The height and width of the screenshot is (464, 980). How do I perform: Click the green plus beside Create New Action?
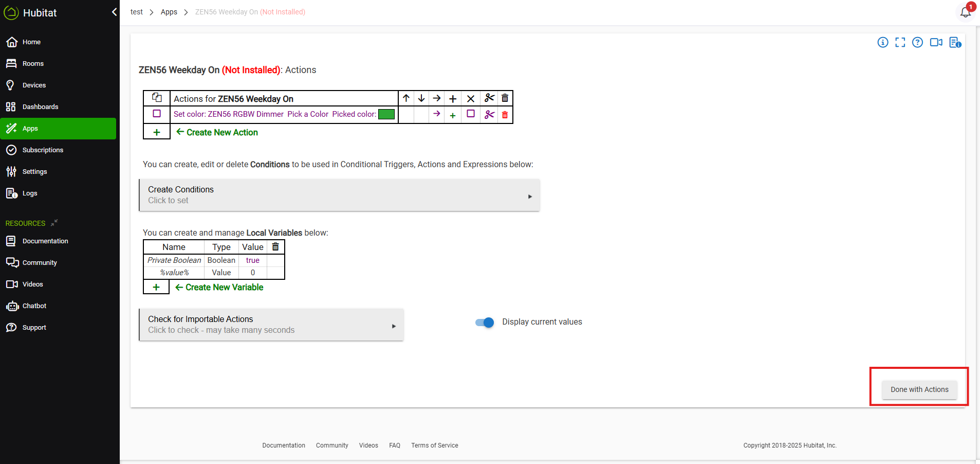click(157, 132)
